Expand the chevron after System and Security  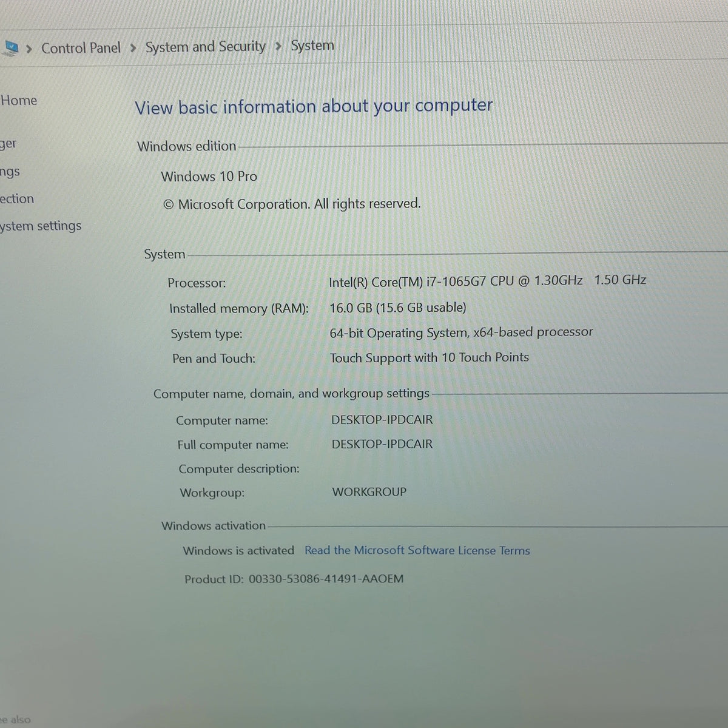coord(278,46)
